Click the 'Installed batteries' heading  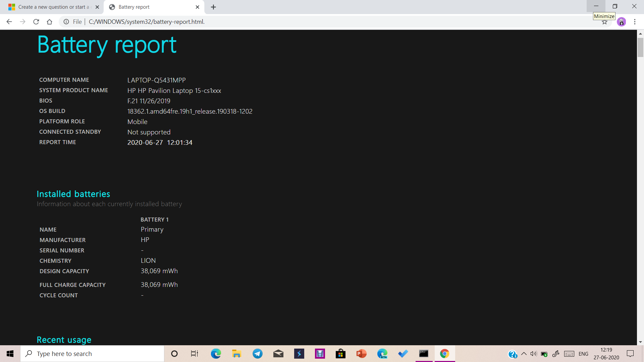73,194
